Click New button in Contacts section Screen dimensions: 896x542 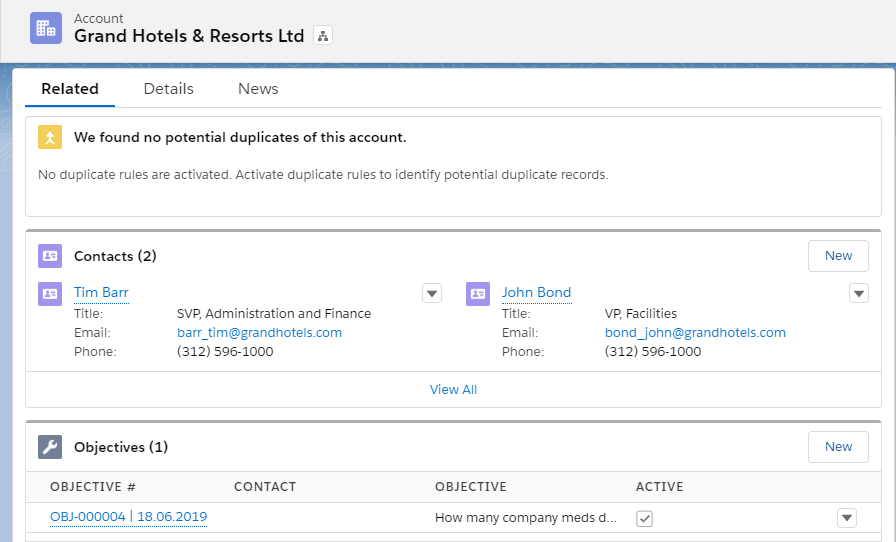pos(838,256)
